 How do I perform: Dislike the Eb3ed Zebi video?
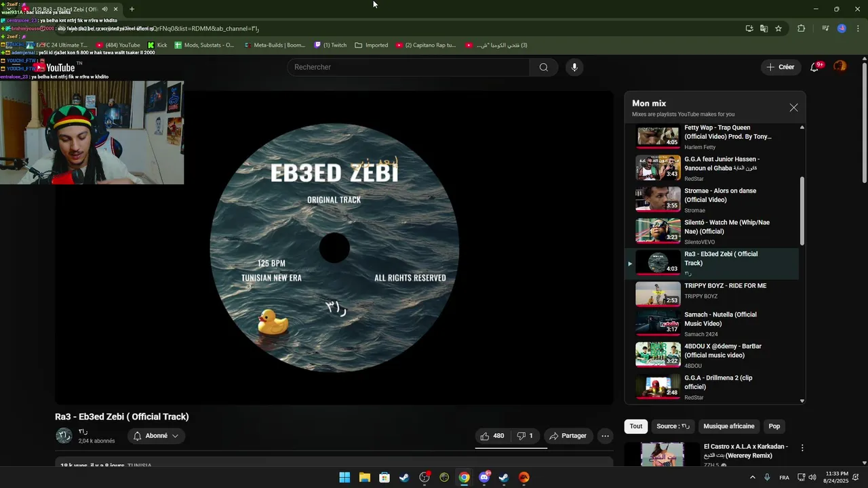(x=525, y=436)
